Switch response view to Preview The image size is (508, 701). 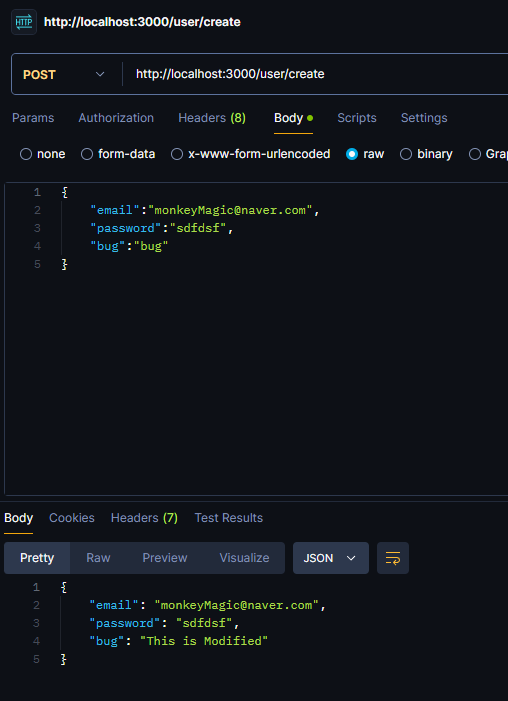point(165,558)
